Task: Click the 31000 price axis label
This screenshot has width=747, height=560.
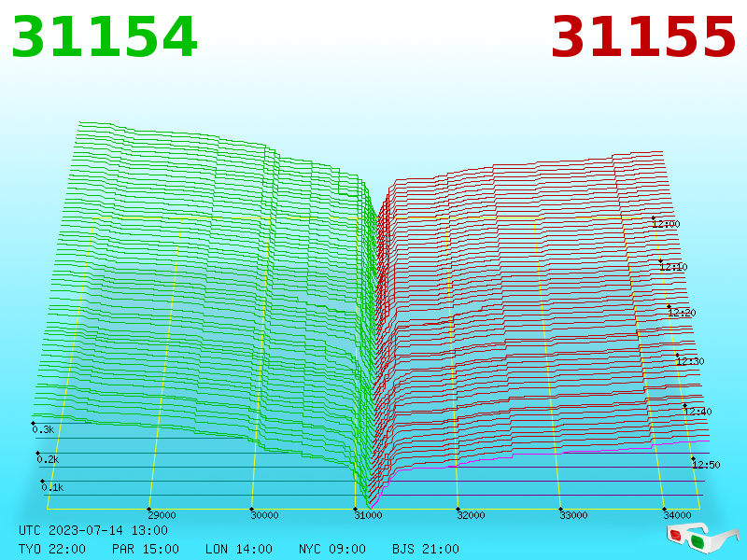Action: click(368, 515)
